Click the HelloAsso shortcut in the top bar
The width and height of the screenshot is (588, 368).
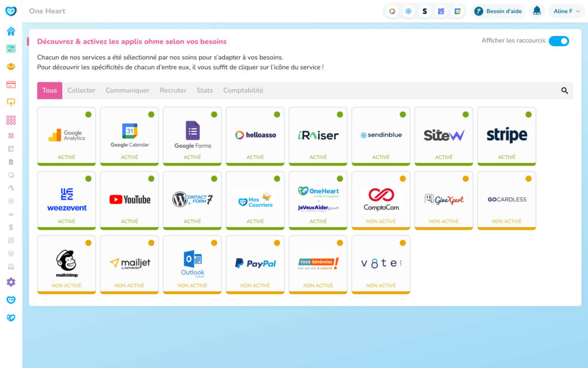pyautogui.click(x=392, y=11)
